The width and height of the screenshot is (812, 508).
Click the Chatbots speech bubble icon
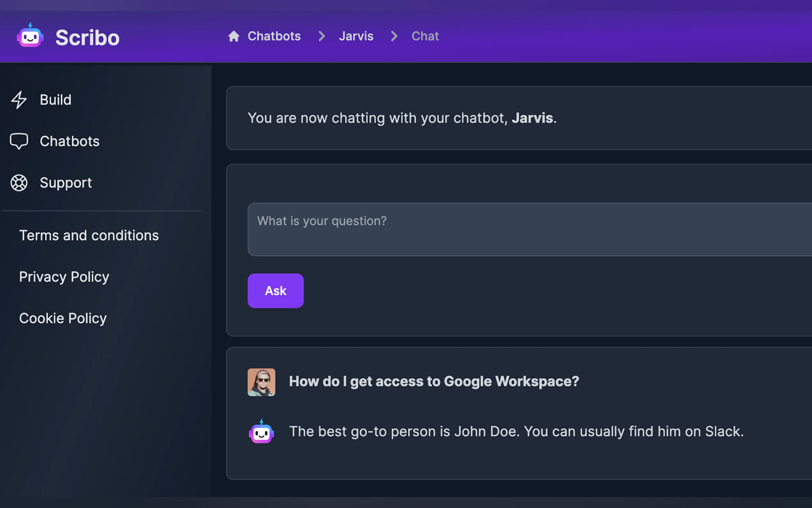coord(19,141)
